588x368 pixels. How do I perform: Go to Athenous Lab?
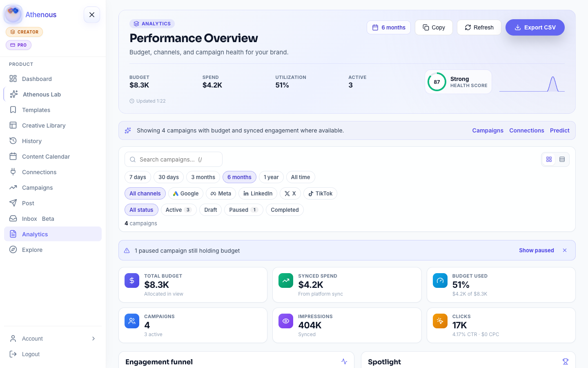point(53,94)
